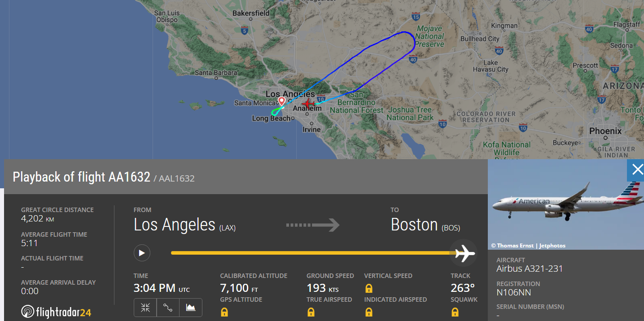Click the AAL1632 callsign text
Screen dimensions: 644x321
177,178
